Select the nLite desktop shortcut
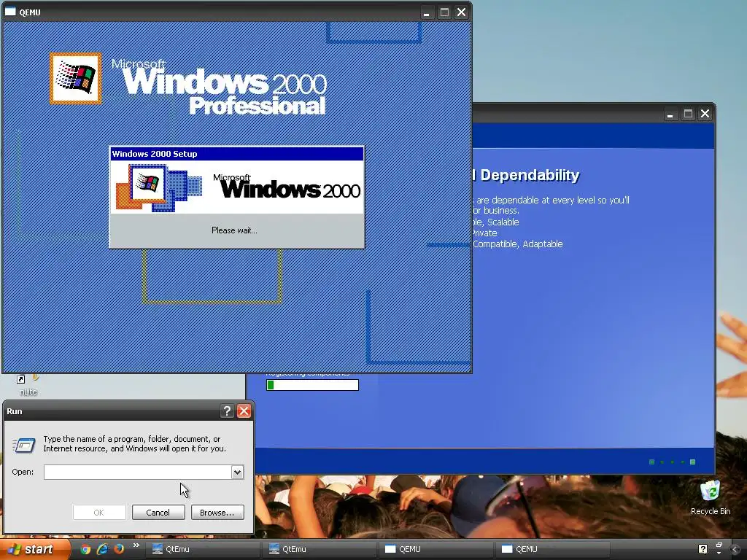Image resolution: width=747 pixels, height=560 pixels. tap(28, 385)
